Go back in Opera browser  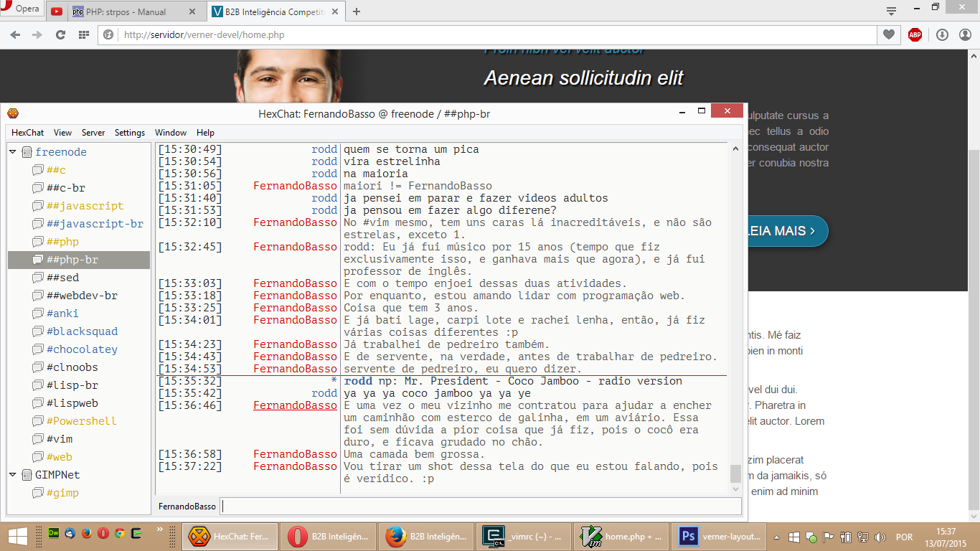(15, 34)
